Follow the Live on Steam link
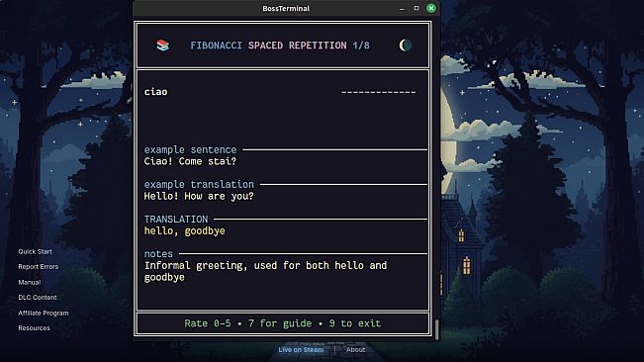Viewport: 644px width, 362px height. coord(301,350)
